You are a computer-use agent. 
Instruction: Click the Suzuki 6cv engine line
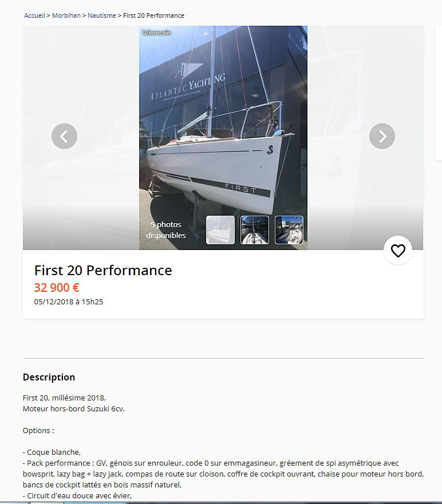click(74, 409)
